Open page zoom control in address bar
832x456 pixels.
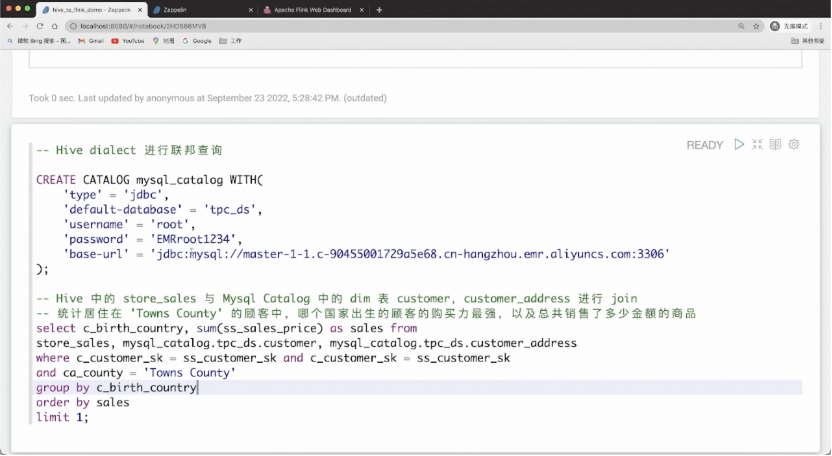click(x=741, y=26)
